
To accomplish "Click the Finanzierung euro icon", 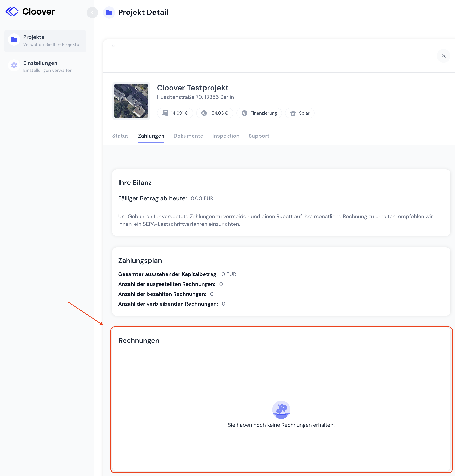I will point(244,113).
